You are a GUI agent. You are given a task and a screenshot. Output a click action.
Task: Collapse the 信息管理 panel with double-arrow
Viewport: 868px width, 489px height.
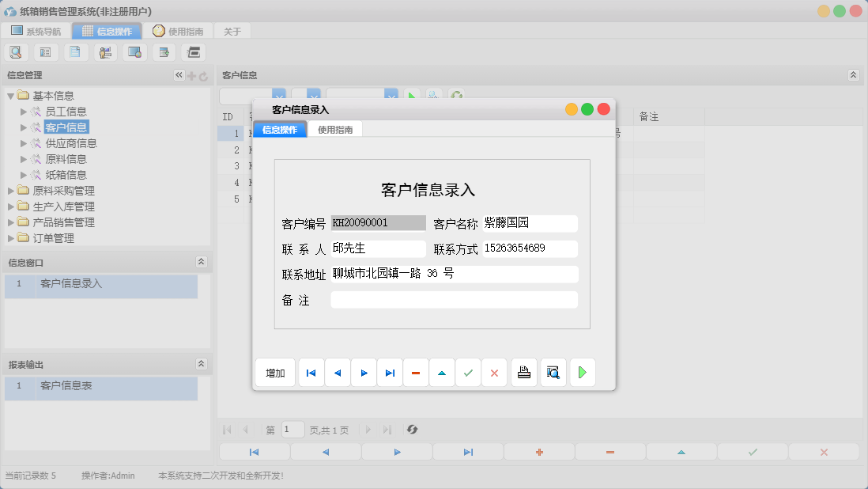(x=178, y=74)
